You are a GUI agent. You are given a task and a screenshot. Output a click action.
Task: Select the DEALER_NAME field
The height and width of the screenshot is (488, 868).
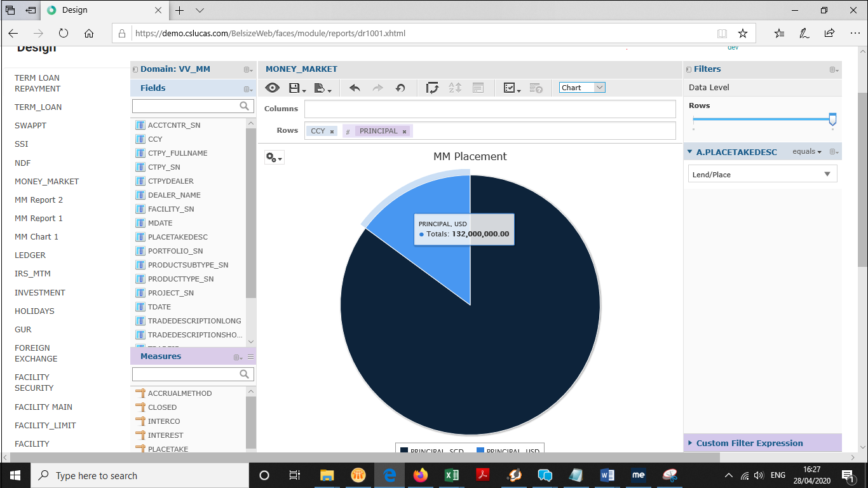(173, 195)
